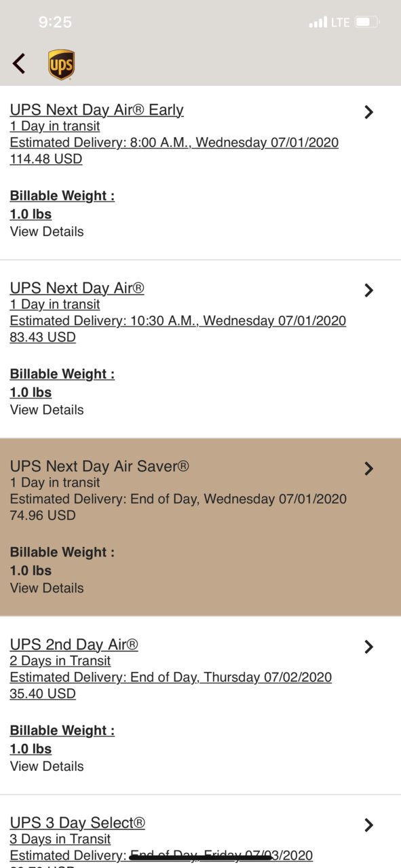Open chevron for UPS Next Day Air Saver
Screen dimensions: 401x868
point(368,468)
